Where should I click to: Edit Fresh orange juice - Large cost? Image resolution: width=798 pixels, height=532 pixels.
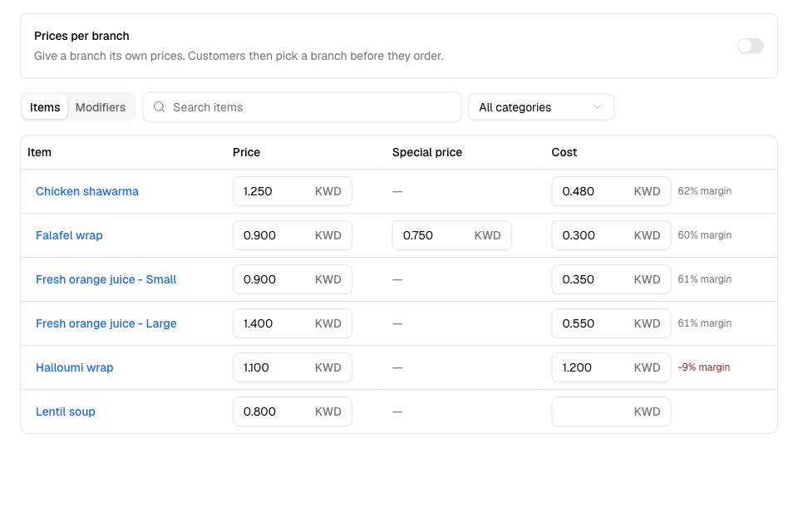coord(611,323)
